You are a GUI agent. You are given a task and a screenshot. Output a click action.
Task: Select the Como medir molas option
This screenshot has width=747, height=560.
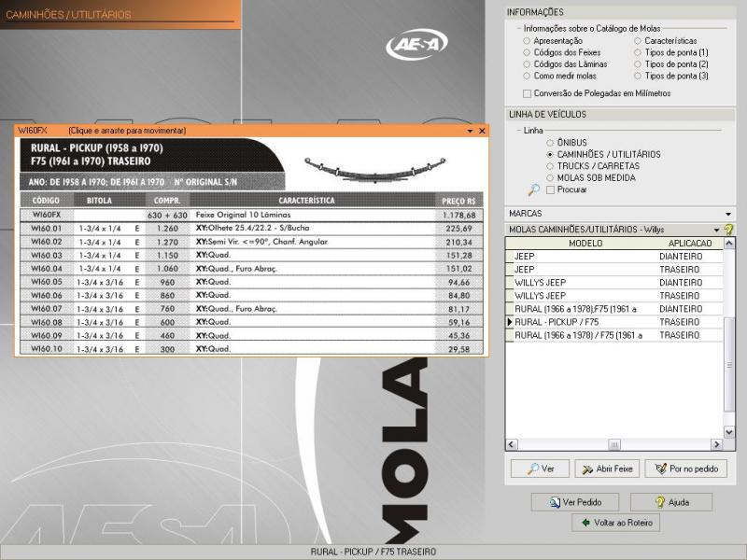tap(527, 76)
